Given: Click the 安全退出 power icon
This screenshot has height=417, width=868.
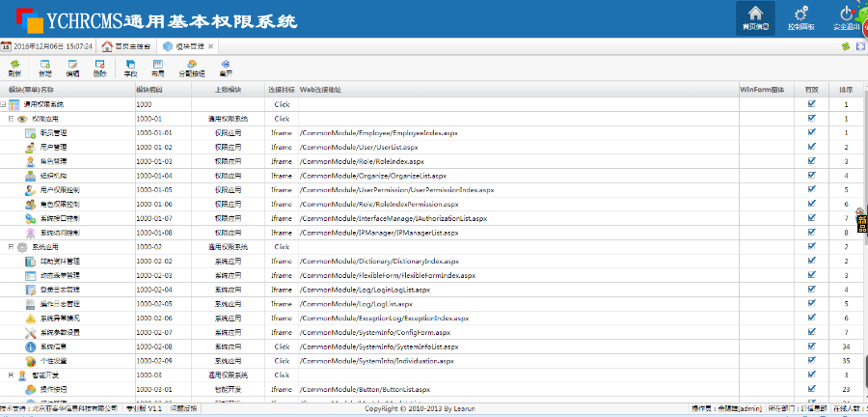Looking at the screenshot, I should click(847, 18).
